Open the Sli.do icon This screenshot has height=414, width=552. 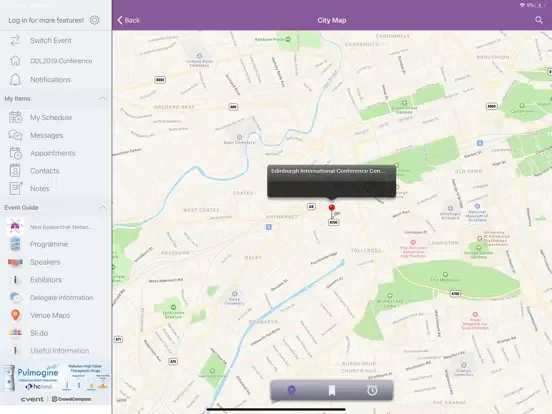pos(15,333)
